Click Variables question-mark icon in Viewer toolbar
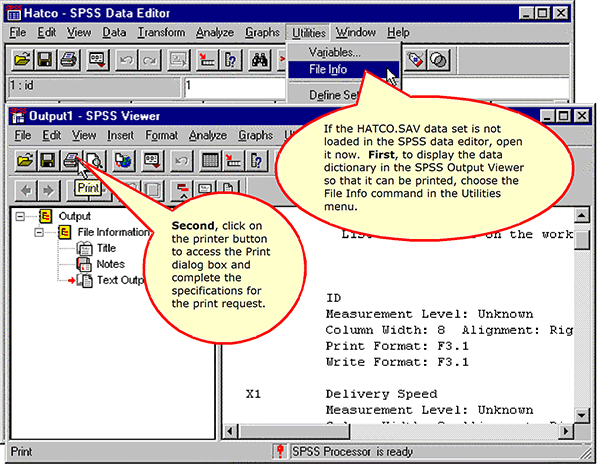The width and height of the screenshot is (600, 466). tap(256, 160)
